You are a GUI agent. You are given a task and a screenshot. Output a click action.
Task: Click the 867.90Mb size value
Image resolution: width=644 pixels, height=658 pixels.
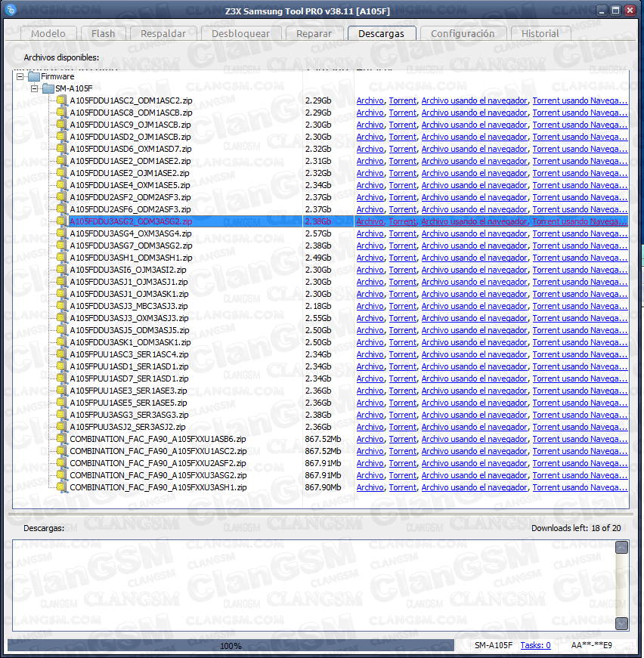coord(324,487)
